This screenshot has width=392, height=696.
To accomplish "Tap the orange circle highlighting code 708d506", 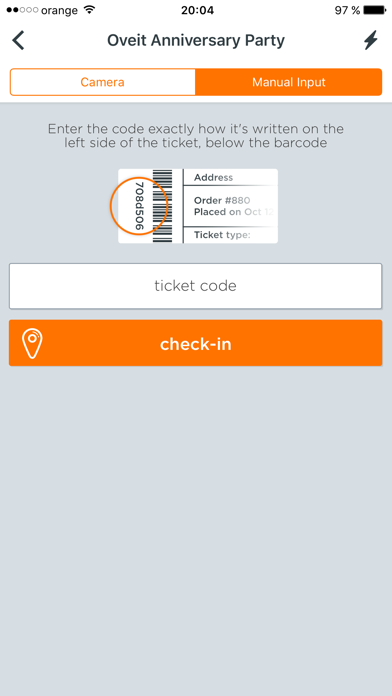I will 139,206.
